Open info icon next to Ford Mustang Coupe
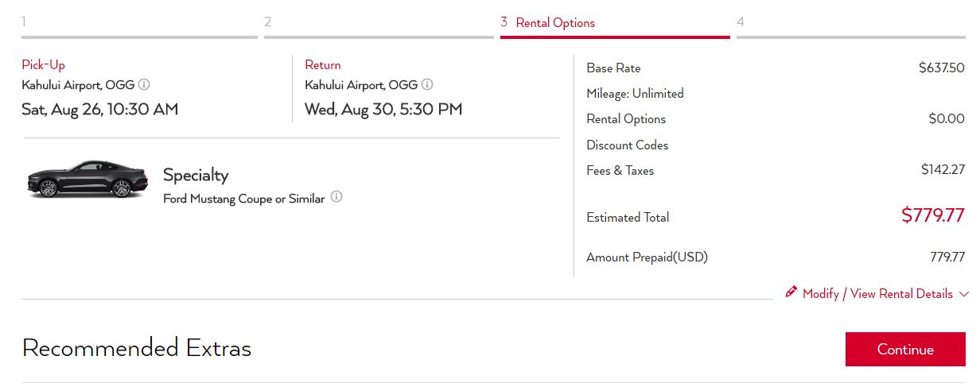Image resolution: width=980 pixels, height=387 pixels. click(x=336, y=197)
